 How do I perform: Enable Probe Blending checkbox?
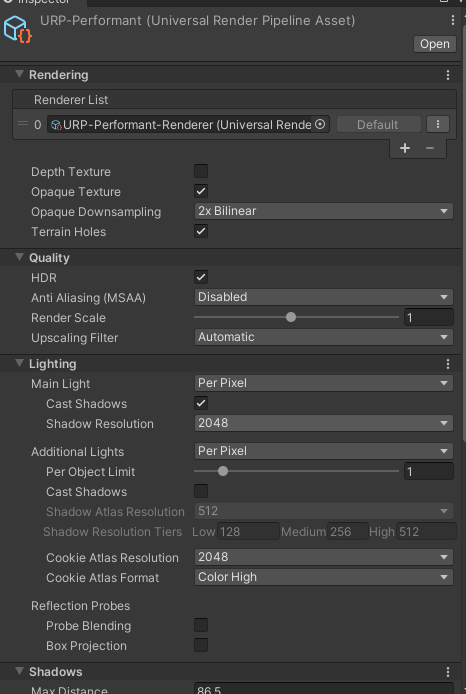click(x=201, y=625)
